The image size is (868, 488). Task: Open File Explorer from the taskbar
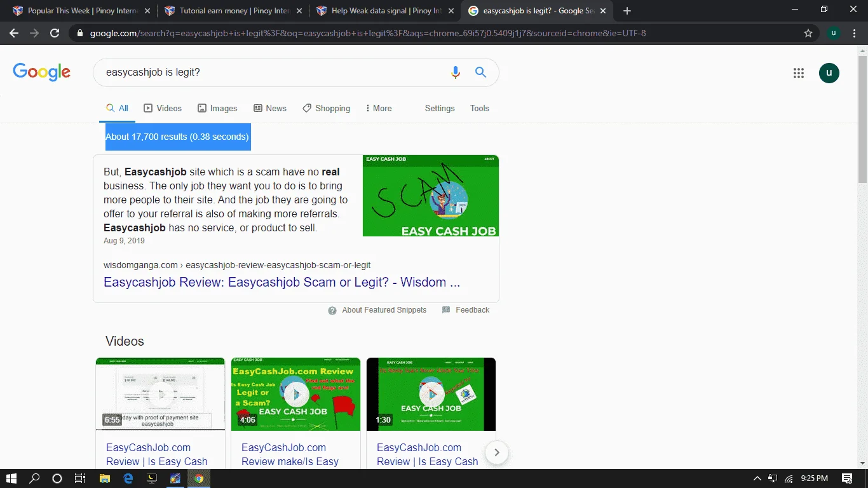[x=104, y=478]
